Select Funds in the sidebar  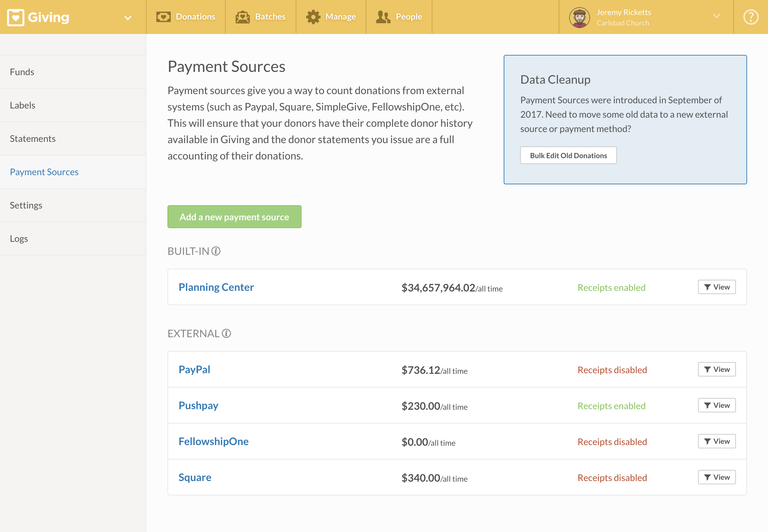click(22, 72)
